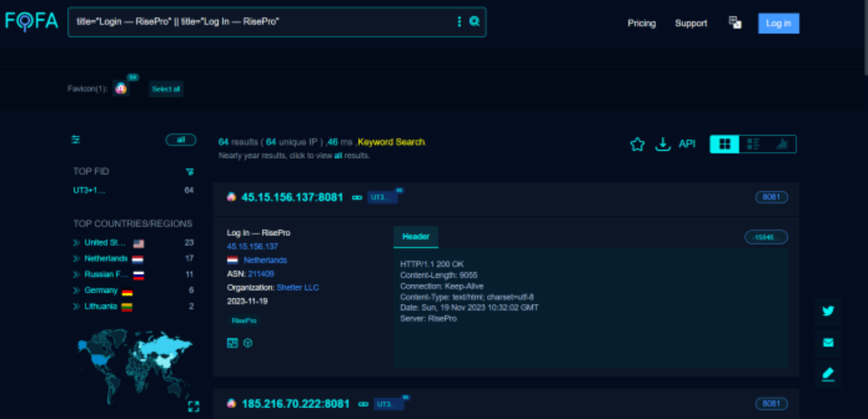Image resolution: width=868 pixels, height=419 pixels.
Task: Click 8081 port badge on second result
Action: pos(772,404)
